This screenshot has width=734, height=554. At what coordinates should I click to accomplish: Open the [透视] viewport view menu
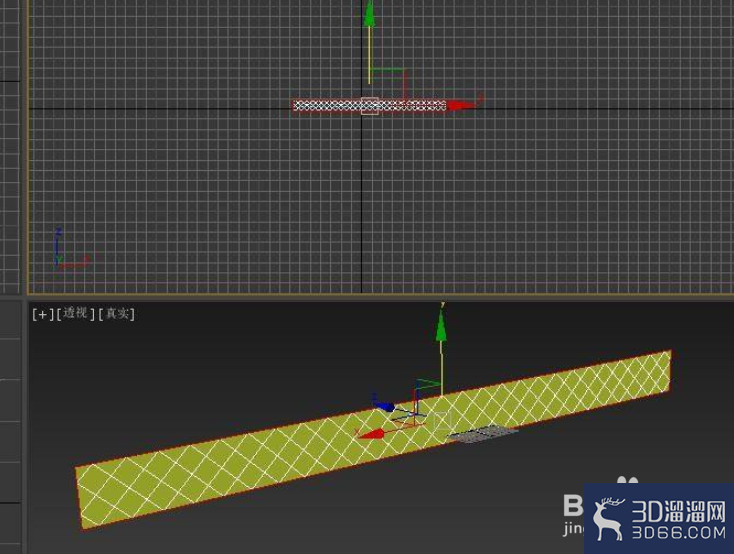pyautogui.click(x=76, y=313)
